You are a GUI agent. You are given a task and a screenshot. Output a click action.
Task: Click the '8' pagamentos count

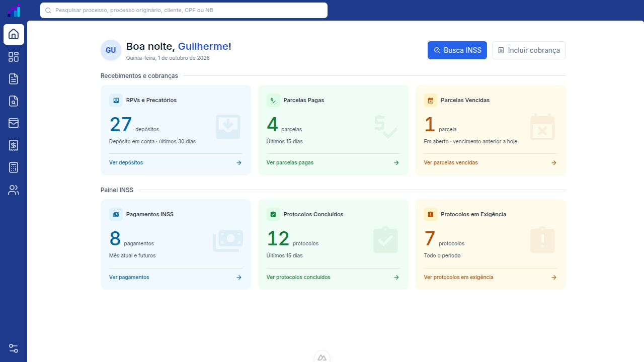click(115, 239)
